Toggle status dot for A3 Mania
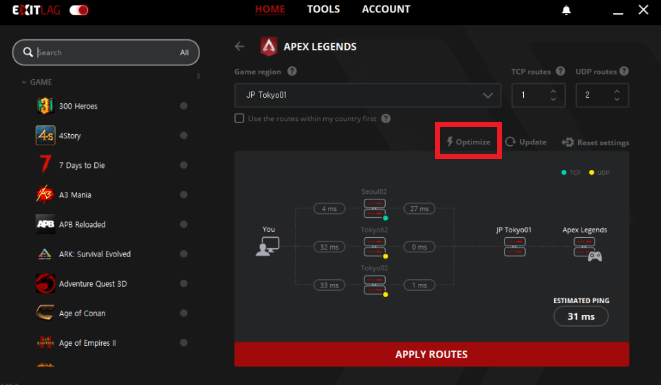The image size is (661, 385). [x=183, y=194]
